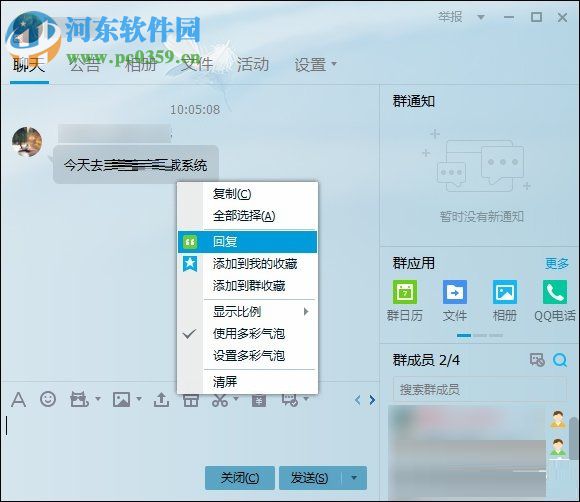Open the font formatting A icon
The image size is (580, 502).
[x=18, y=400]
